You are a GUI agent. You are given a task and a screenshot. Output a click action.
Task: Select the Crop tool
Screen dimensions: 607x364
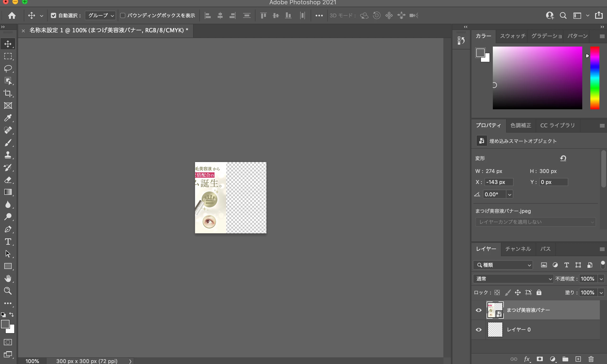point(8,93)
